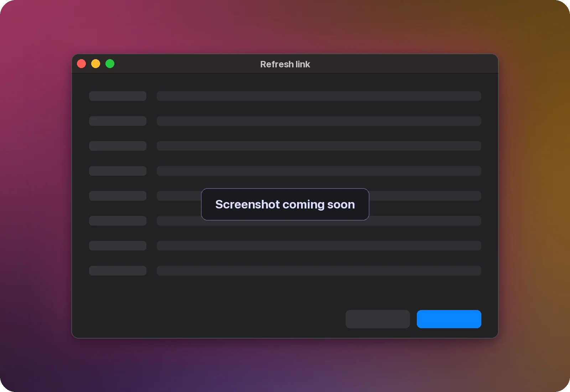Viewport: 570px width, 392px height.
Task: Click the blue primary button
Action: click(449, 319)
